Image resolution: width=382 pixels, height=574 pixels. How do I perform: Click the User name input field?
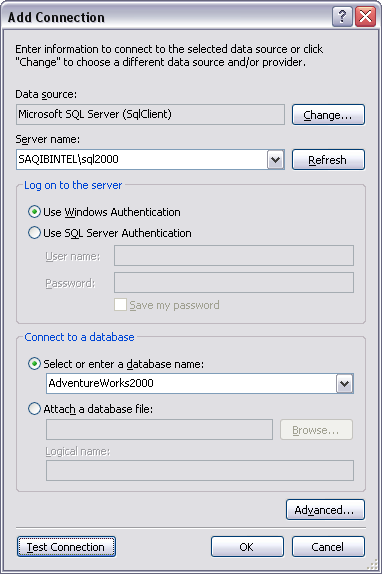(x=234, y=256)
